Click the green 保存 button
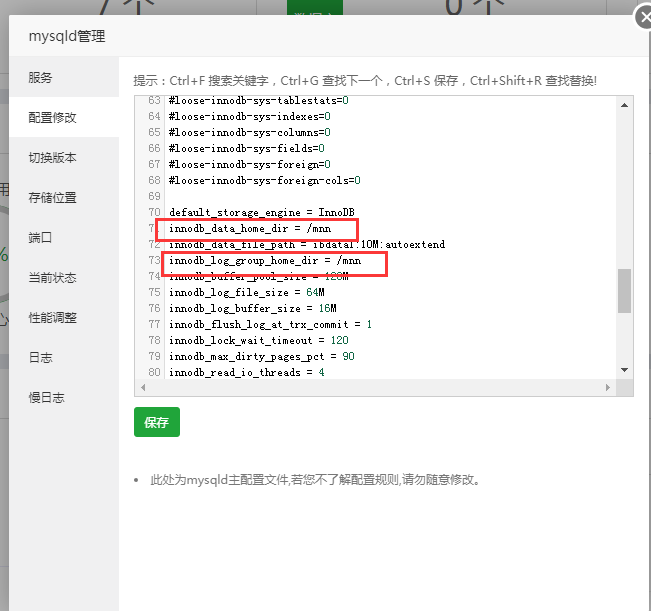 157,422
